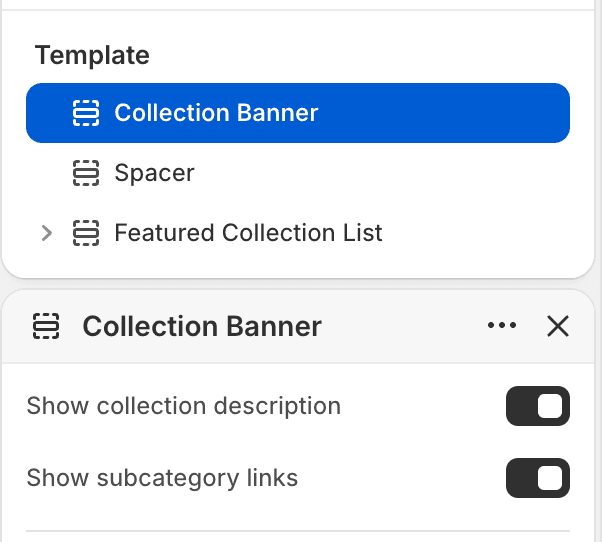Click the Featured Collection List label text
Screen dimensions: 602x542
click(x=248, y=233)
